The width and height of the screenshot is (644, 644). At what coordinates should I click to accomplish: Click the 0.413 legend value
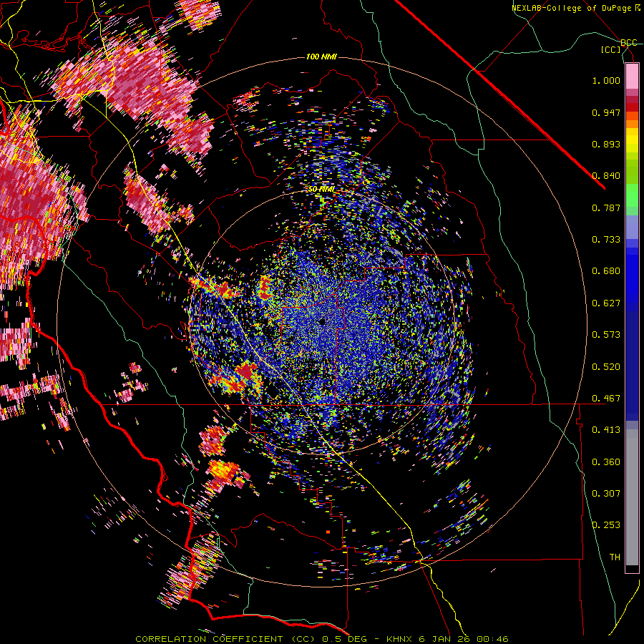606,430
